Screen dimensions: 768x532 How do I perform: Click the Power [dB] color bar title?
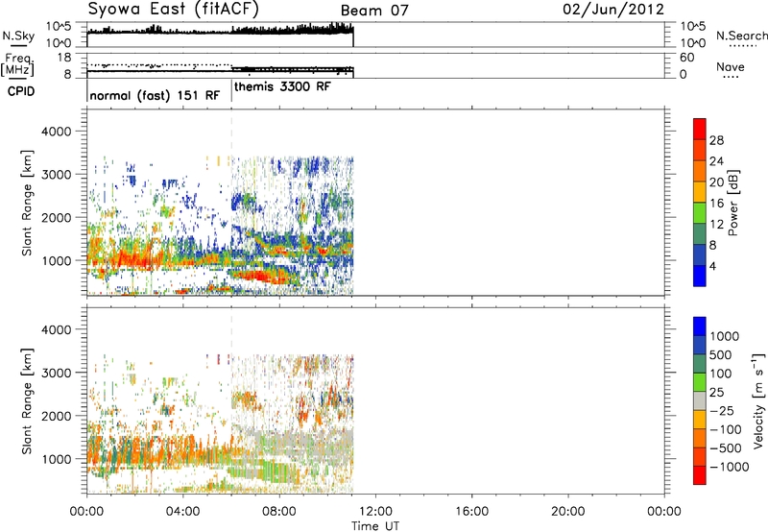[732, 203]
